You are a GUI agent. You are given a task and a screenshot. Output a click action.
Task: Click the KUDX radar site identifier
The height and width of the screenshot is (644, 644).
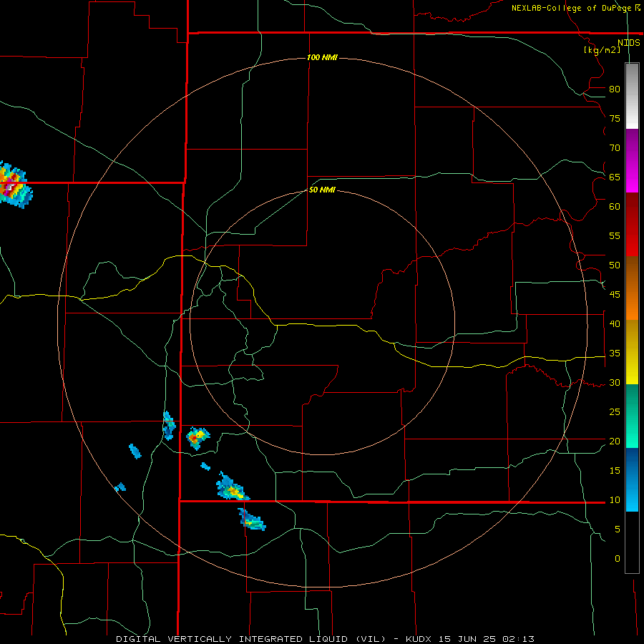[x=419, y=639]
